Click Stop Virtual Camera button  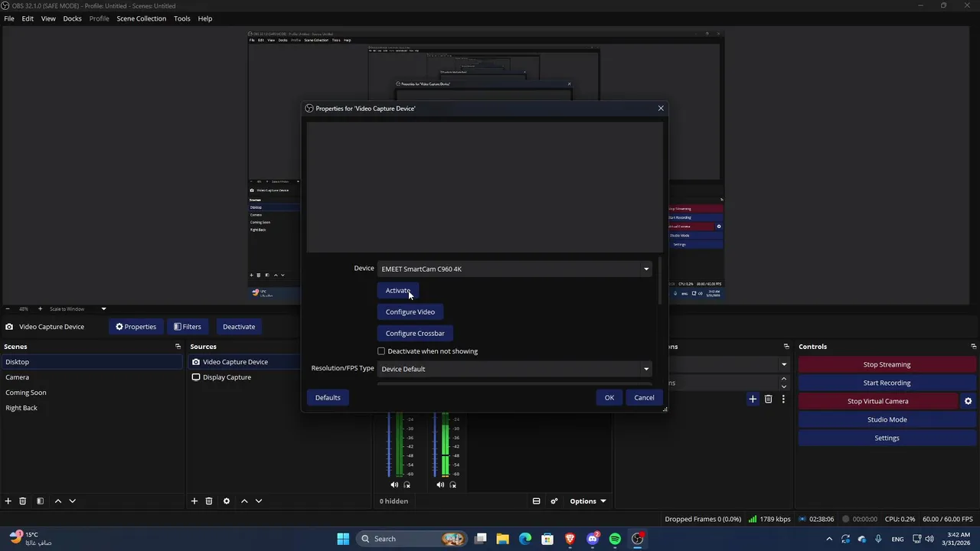878,401
